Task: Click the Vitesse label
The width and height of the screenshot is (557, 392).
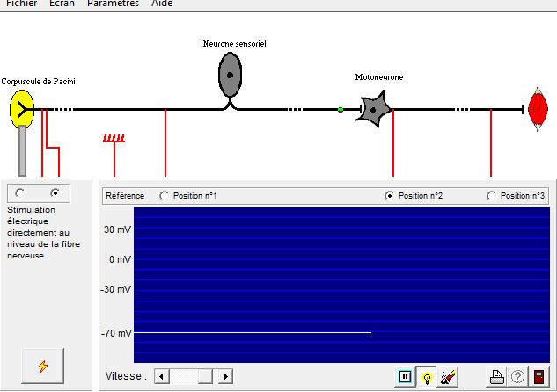Action: click(126, 376)
